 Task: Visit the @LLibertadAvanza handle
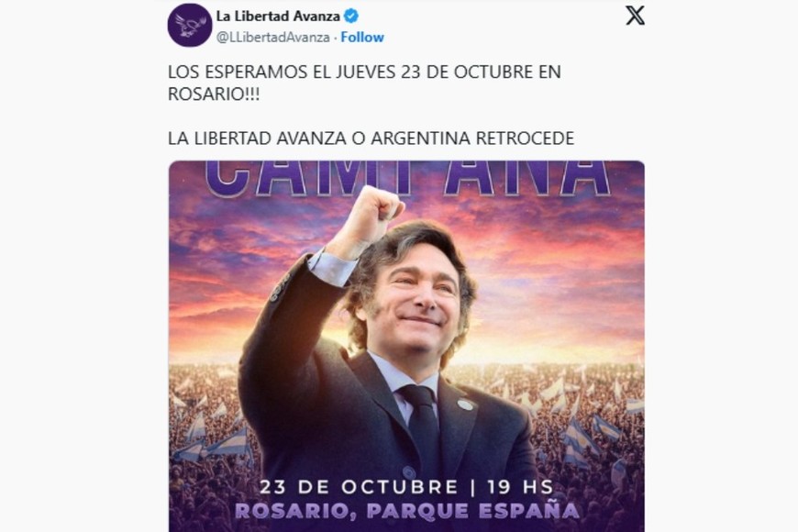[x=272, y=38]
